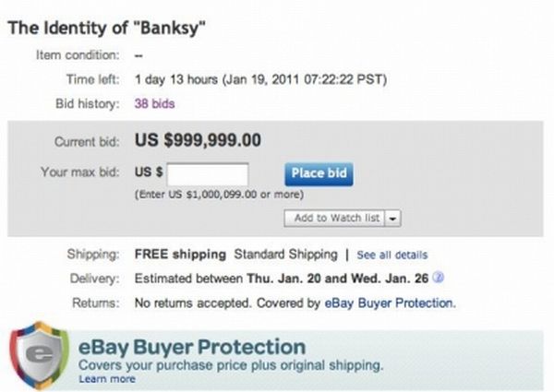
Task: Click the FREE shipping text
Action: pyautogui.click(x=180, y=254)
